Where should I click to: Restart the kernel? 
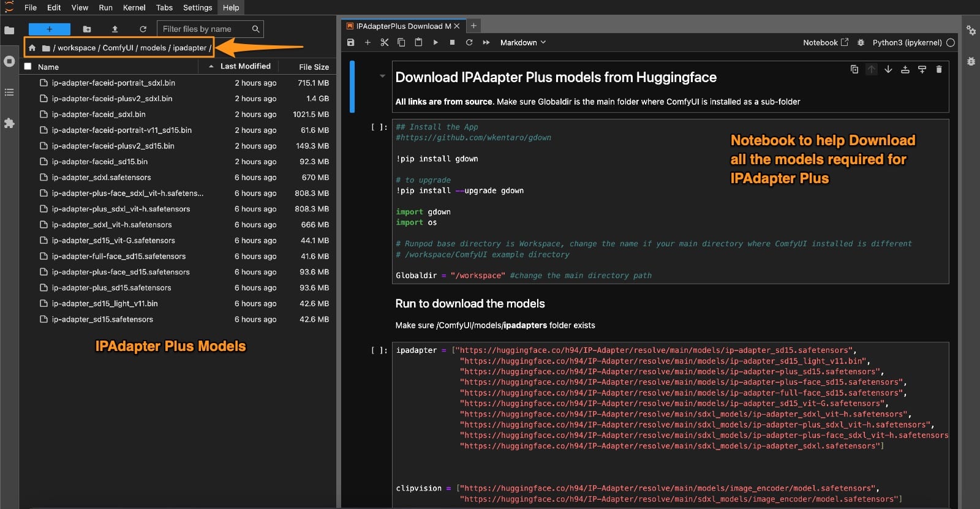click(x=469, y=42)
